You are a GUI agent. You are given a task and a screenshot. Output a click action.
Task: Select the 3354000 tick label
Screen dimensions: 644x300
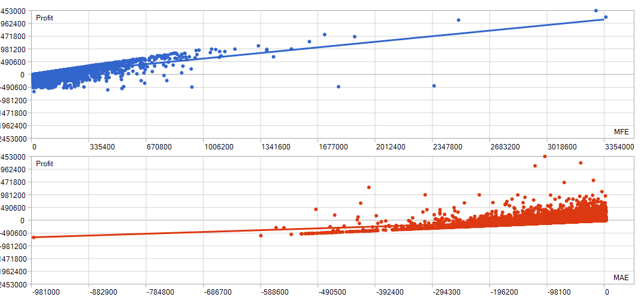pos(619,146)
